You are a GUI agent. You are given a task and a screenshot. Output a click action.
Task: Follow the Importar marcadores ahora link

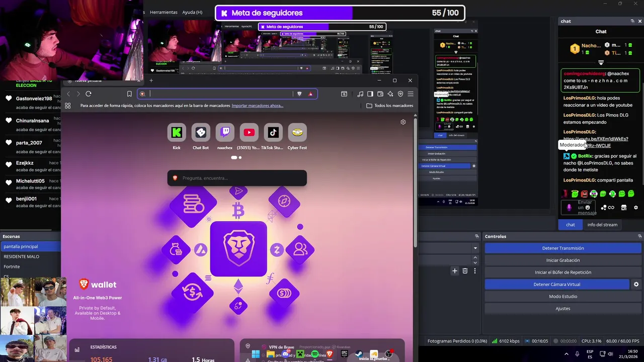click(x=257, y=106)
